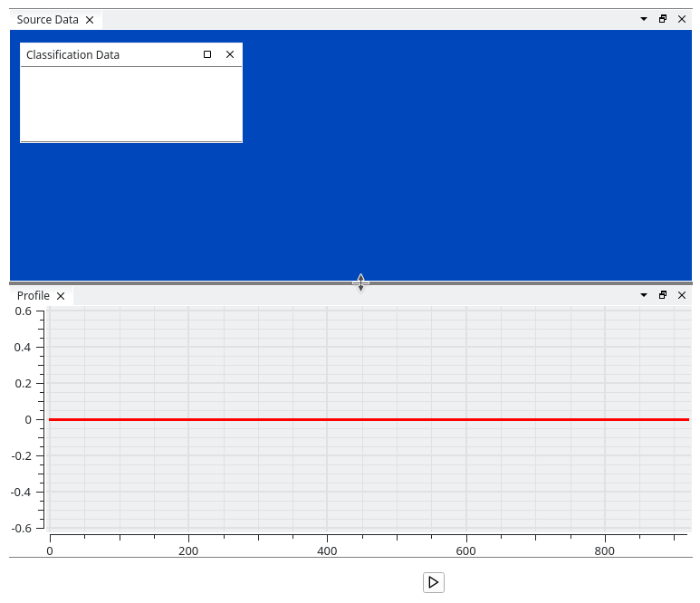Image resolution: width=700 pixels, height=603 pixels.
Task: Click the play button below the profile
Action: pos(434,582)
